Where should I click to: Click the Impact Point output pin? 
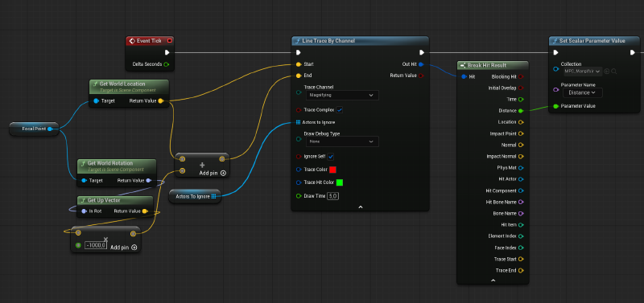[x=521, y=133]
